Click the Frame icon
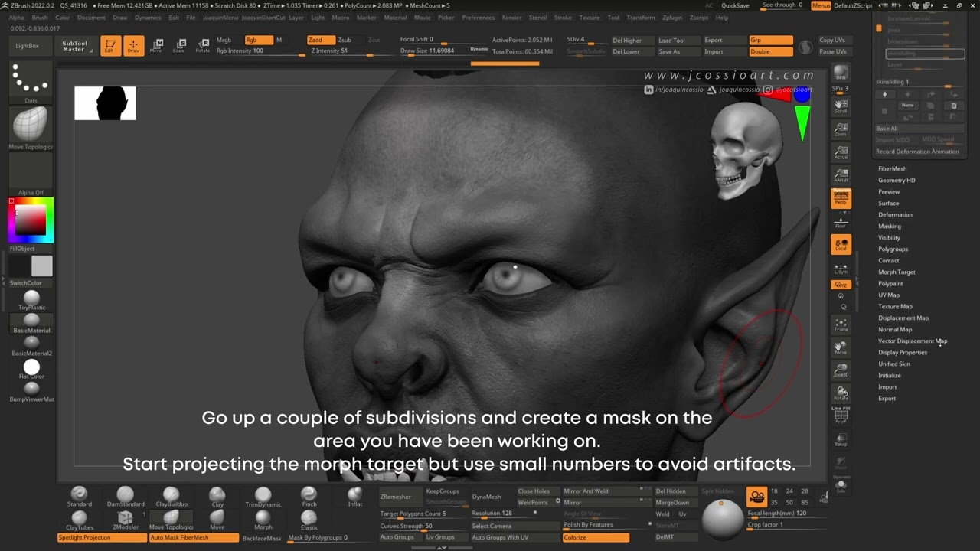980x551 pixels. coord(841,325)
